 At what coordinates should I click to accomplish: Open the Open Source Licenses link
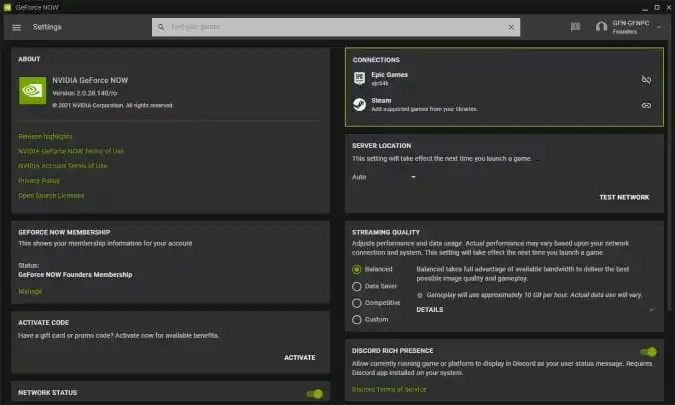tap(51, 195)
